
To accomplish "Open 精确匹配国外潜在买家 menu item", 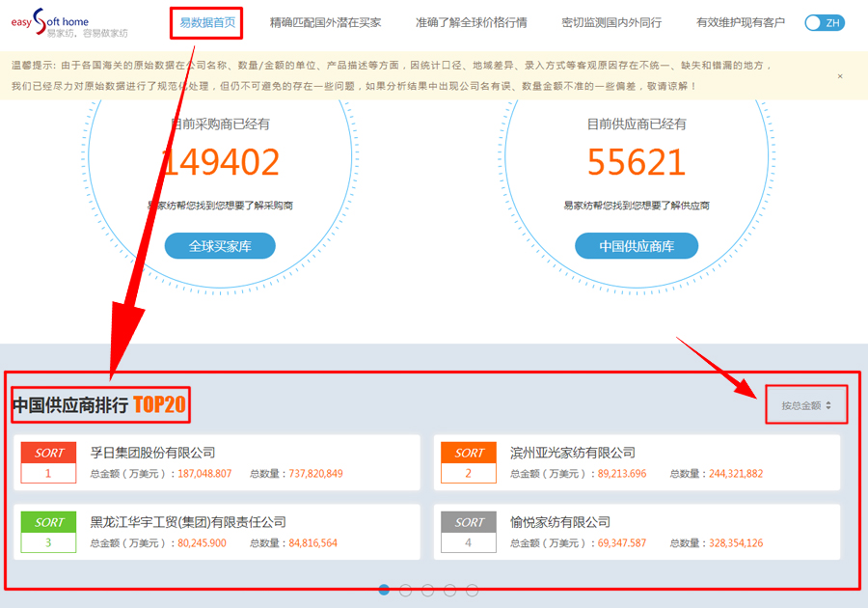I will click(x=326, y=23).
